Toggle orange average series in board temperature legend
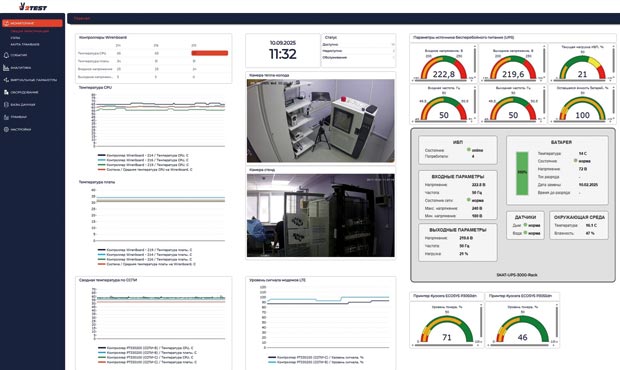The height and width of the screenshot is (370, 620). click(x=147, y=264)
